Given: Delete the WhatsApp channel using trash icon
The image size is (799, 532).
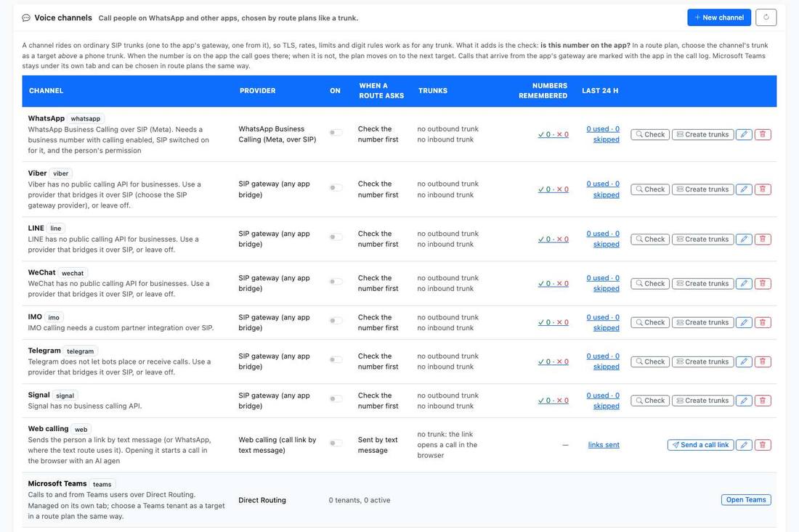Looking at the screenshot, I should pos(763,134).
